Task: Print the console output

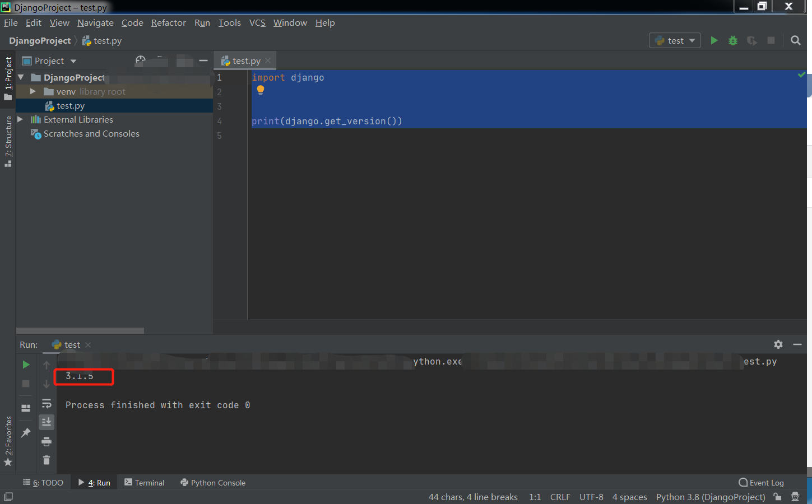Action: click(x=47, y=442)
